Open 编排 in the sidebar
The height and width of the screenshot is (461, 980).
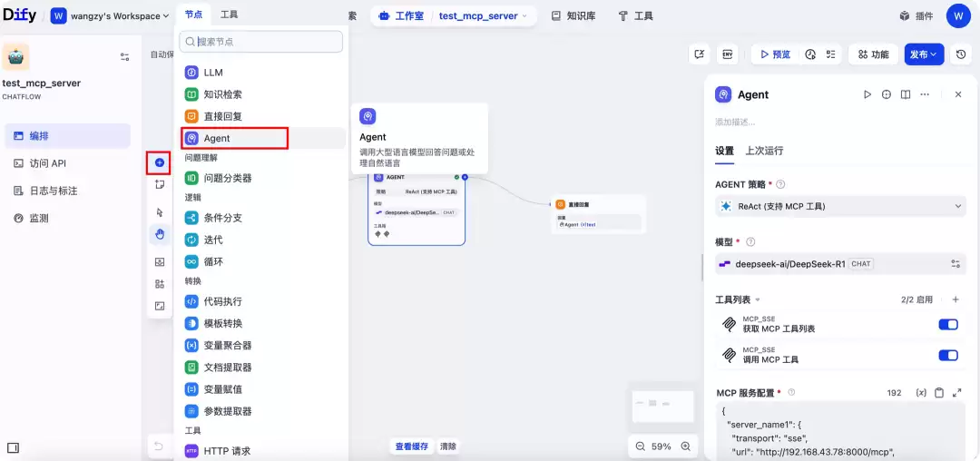[x=67, y=135]
